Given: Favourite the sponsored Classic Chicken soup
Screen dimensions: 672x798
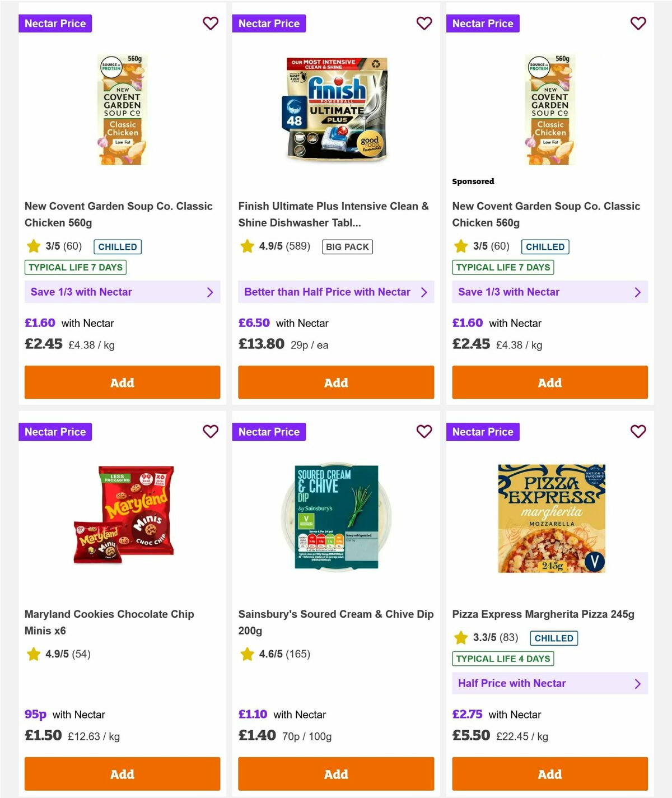Looking at the screenshot, I should (638, 24).
